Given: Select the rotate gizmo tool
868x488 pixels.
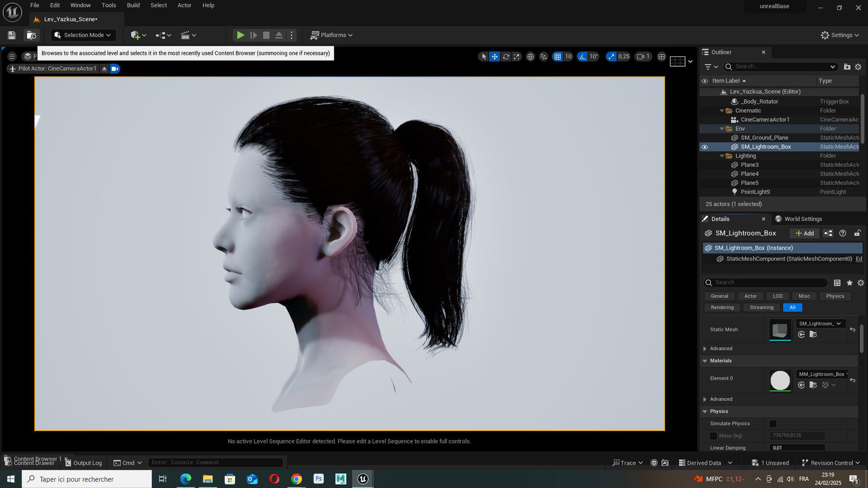Looking at the screenshot, I should (506, 56).
